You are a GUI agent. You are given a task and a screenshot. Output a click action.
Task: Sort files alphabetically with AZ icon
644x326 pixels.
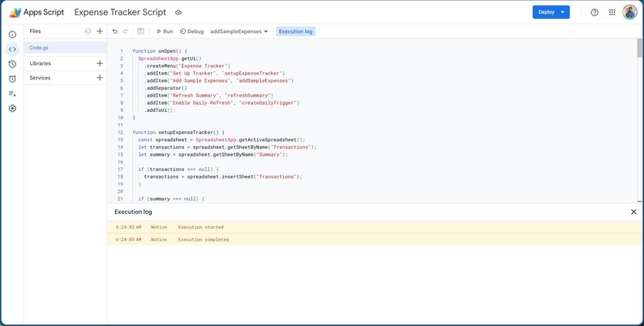88,31
